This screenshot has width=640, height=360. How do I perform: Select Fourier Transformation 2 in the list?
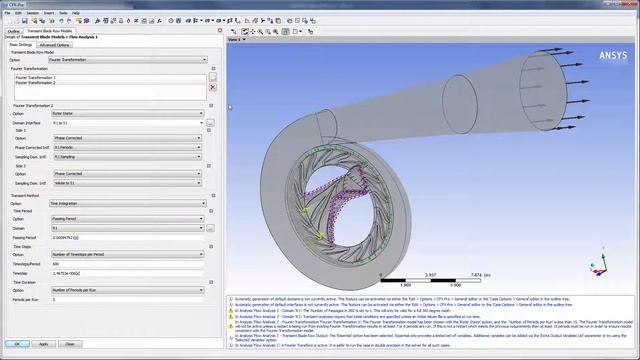point(36,82)
